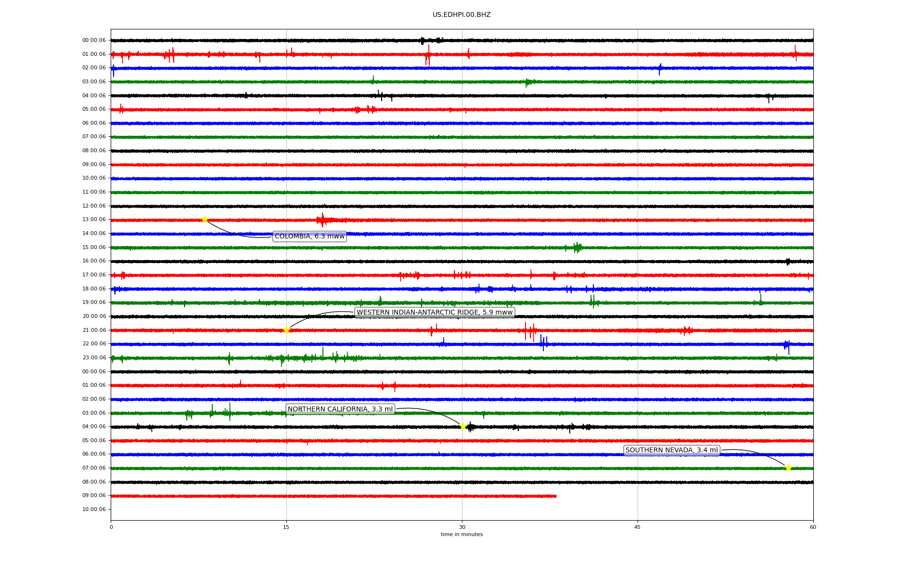Click the yellow star on the 04:00:06 black trace

pyautogui.click(x=463, y=426)
